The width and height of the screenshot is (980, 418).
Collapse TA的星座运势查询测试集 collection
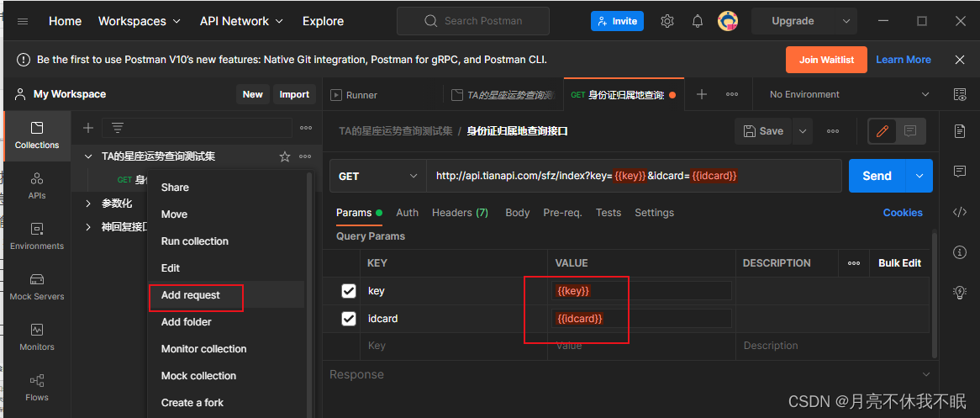pyautogui.click(x=88, y=156)
